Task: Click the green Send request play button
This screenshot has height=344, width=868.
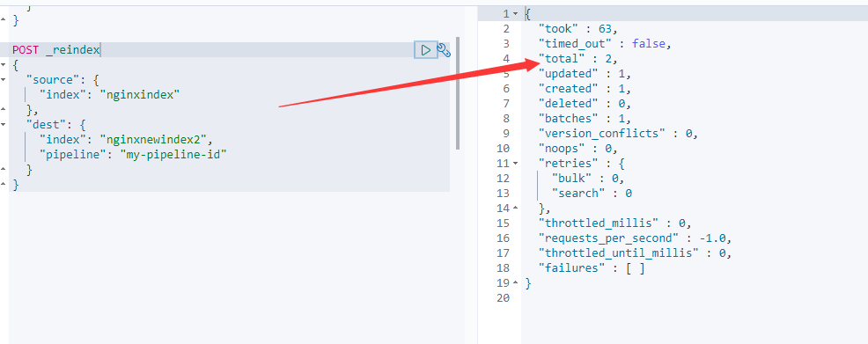Action: pos(426,50)
